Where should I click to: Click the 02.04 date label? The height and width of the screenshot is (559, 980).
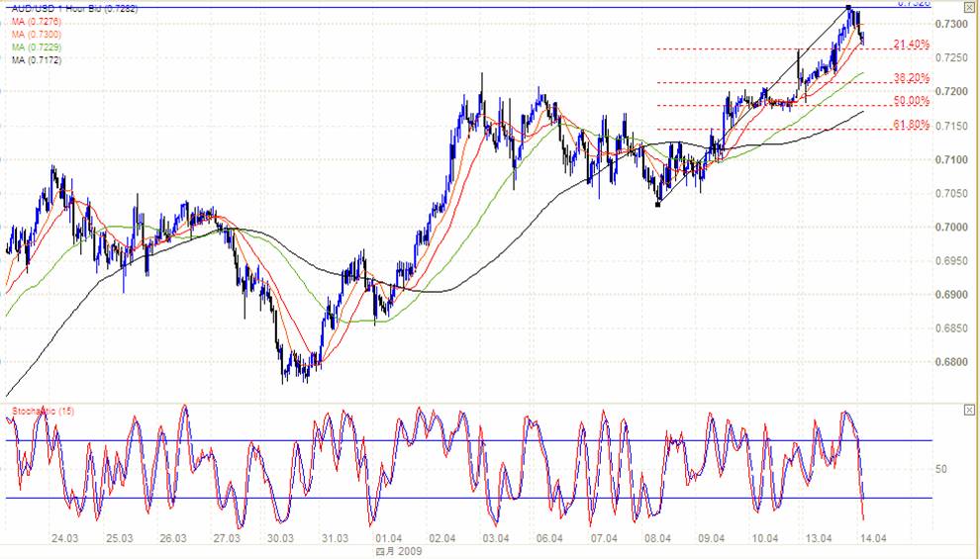[442, 538]
